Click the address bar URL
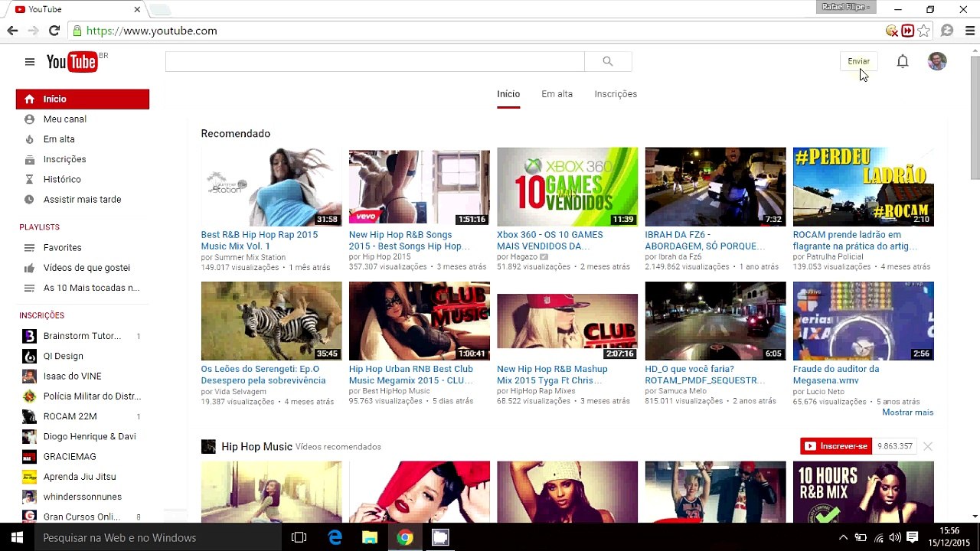The image size is (980, 551). 152,31
